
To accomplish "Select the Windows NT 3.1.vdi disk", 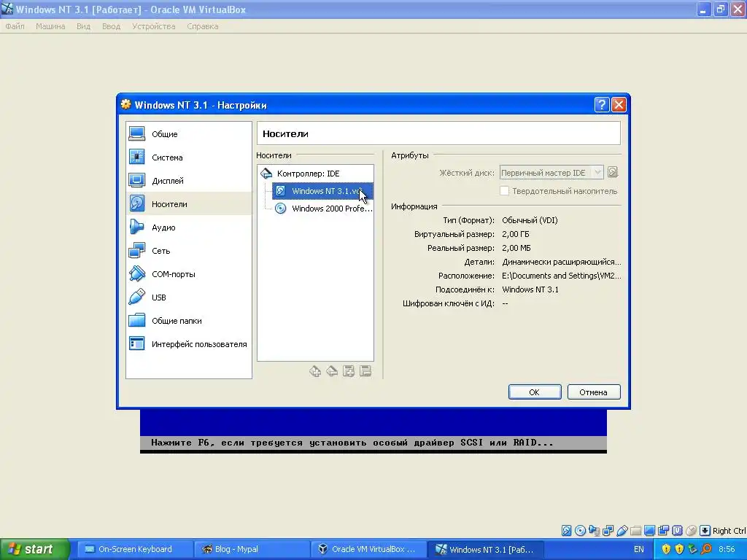I will click(x=322, y=191).
